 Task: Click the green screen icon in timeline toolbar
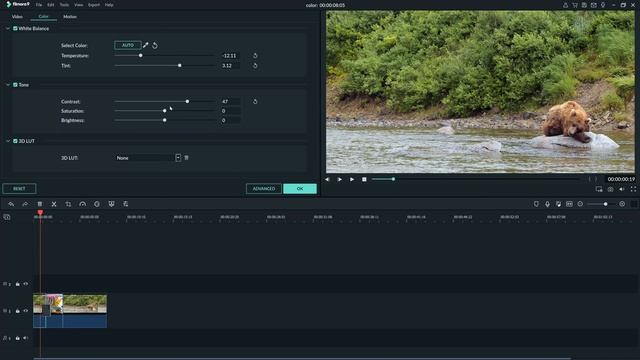coord(111,204)
